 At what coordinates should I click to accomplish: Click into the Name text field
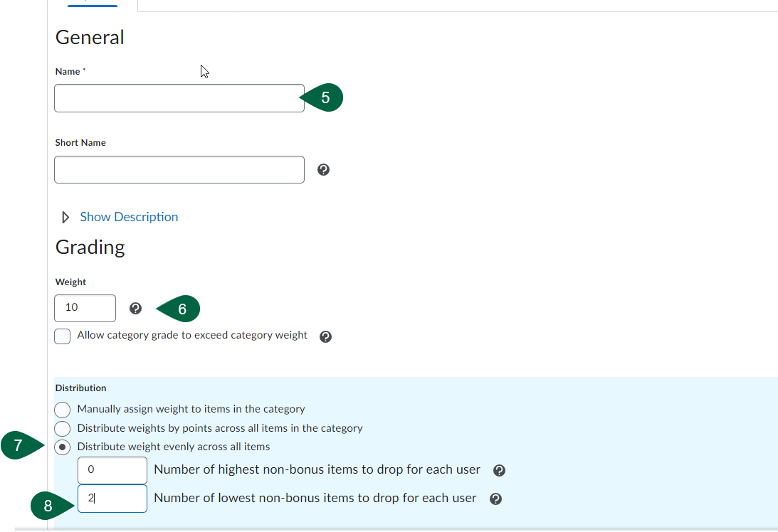pos(179,98)
